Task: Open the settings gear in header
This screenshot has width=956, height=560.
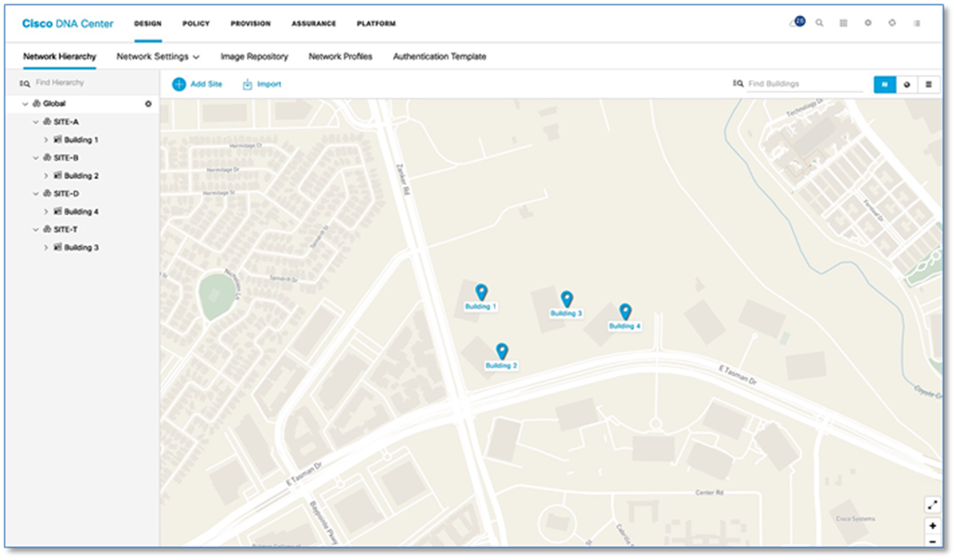Action: (867, 23)
